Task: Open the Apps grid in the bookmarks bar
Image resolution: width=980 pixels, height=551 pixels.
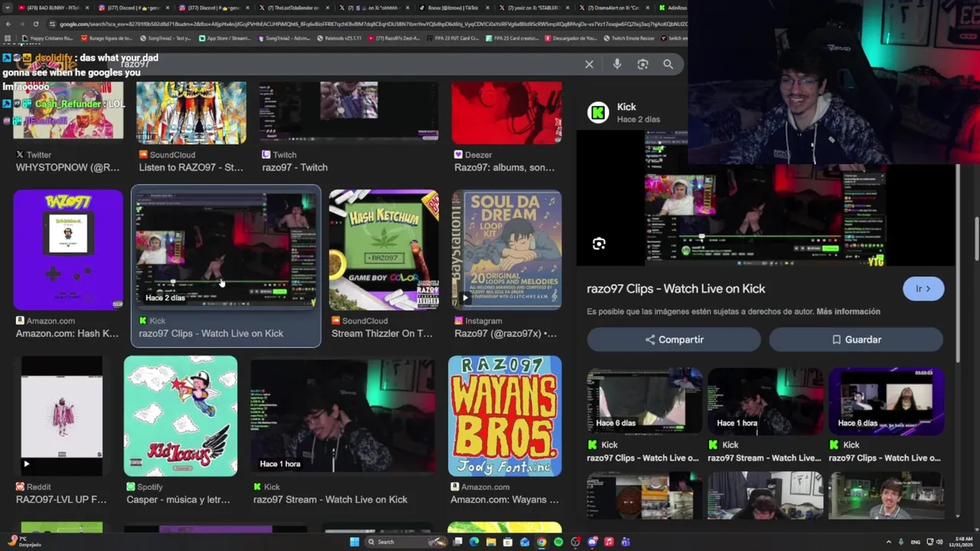Action: [8, 37]
